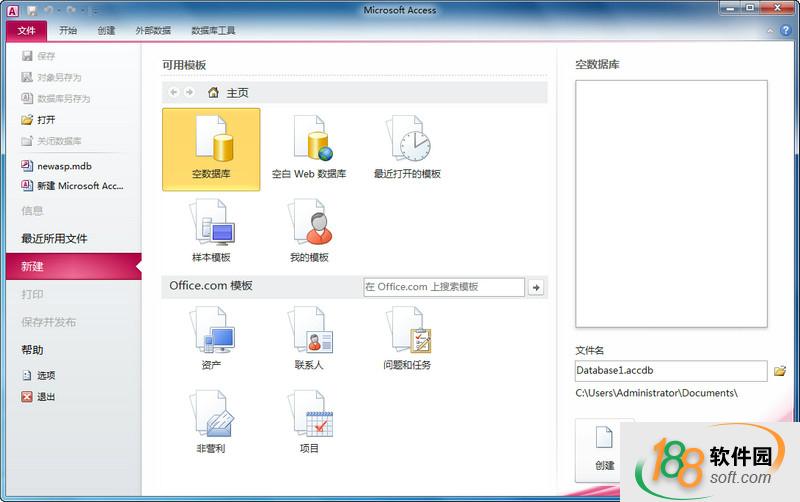Choose 数据库另存为 save database as

pos(56,98)
